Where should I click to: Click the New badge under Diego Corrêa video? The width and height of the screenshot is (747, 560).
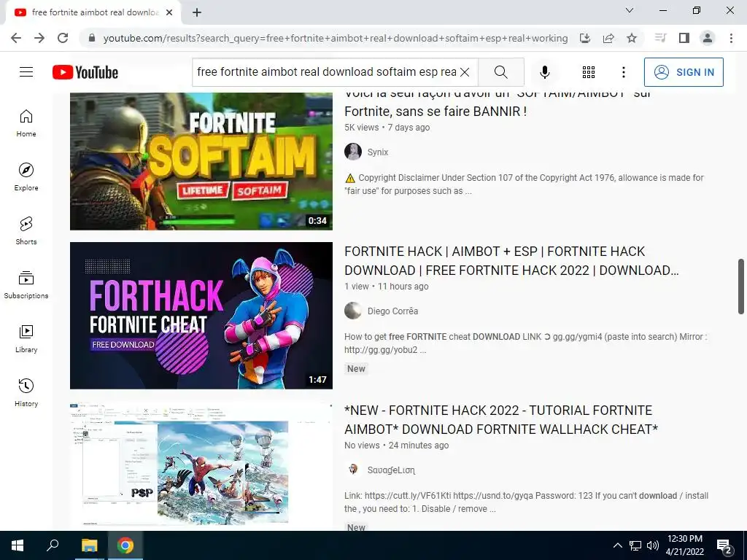pos(356,368)
